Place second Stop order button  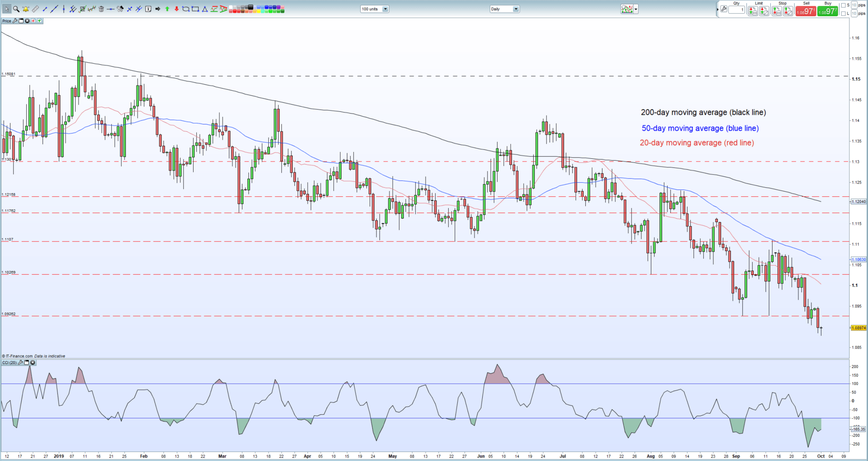coord(788,11)
